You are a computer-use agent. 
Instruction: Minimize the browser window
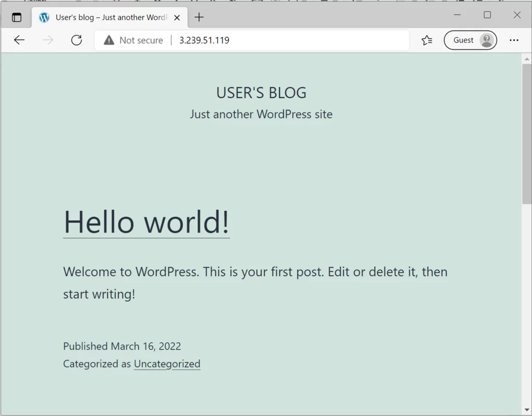(x=457, y=15)
